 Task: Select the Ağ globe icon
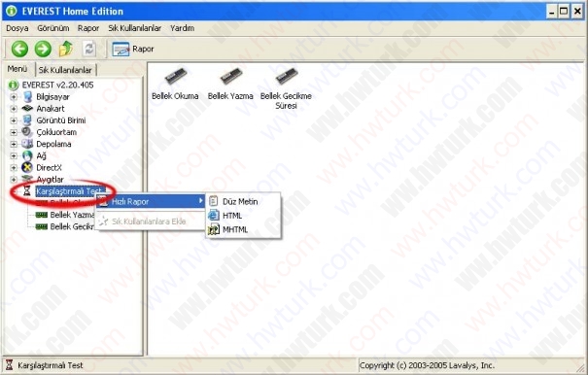point(27,155)
